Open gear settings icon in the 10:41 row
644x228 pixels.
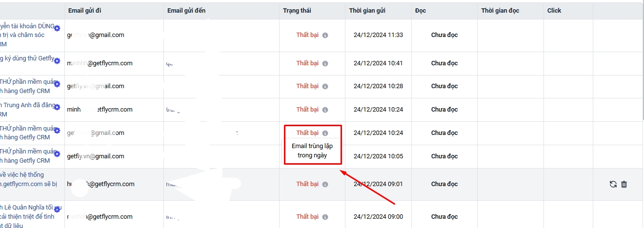click(57, 61)
